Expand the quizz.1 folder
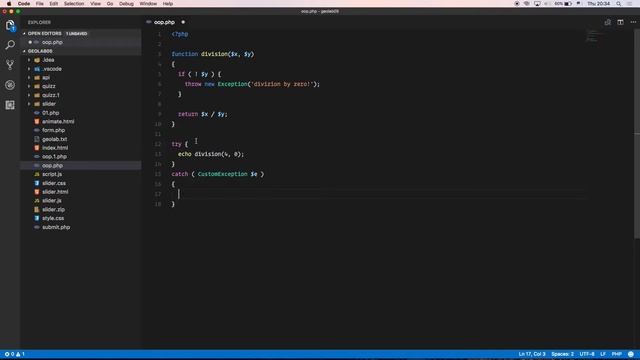This screenshot has width=640, height=360. [x=51, y=95]
